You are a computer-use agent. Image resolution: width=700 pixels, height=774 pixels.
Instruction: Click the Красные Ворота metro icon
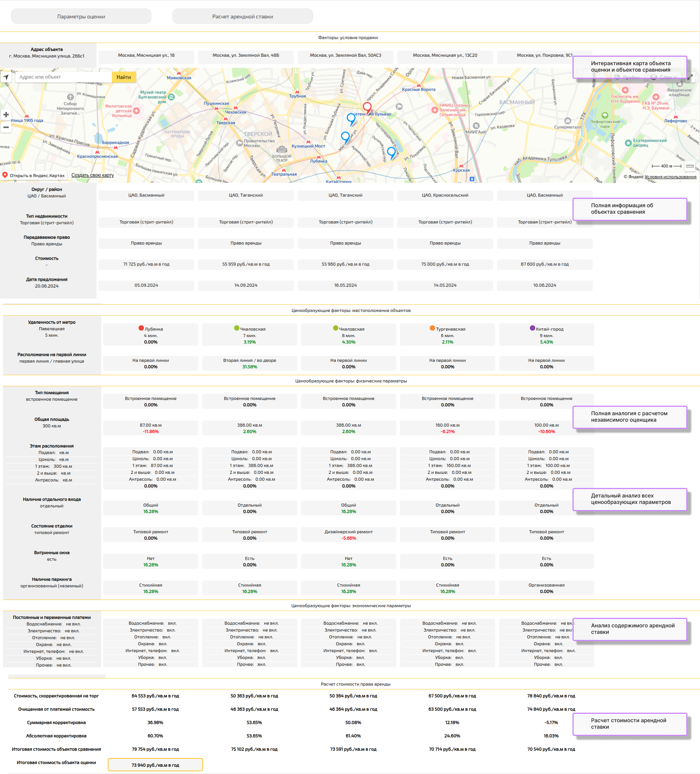coord(418,85)
